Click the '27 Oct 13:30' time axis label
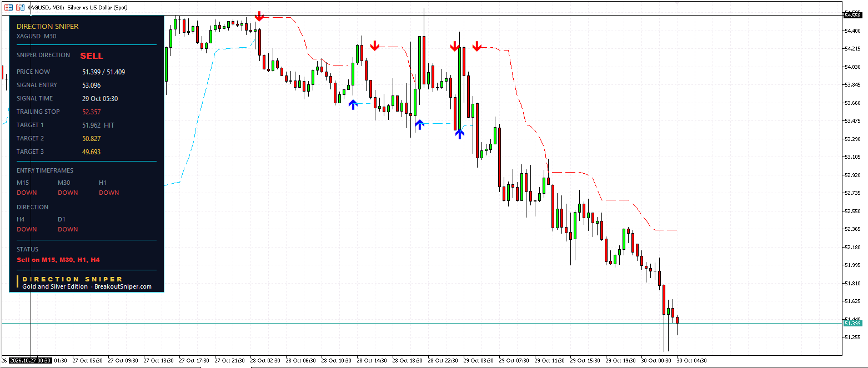The height and width of the screenshot is (368, 868). (x=158, y=360)
